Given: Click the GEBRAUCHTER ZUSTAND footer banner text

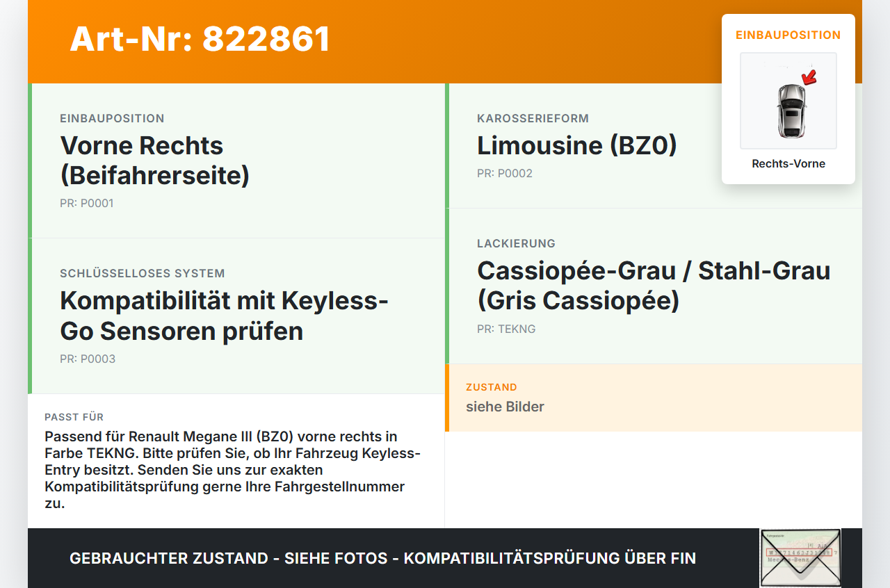Looking at the screenshot, I should click(382, 558).
